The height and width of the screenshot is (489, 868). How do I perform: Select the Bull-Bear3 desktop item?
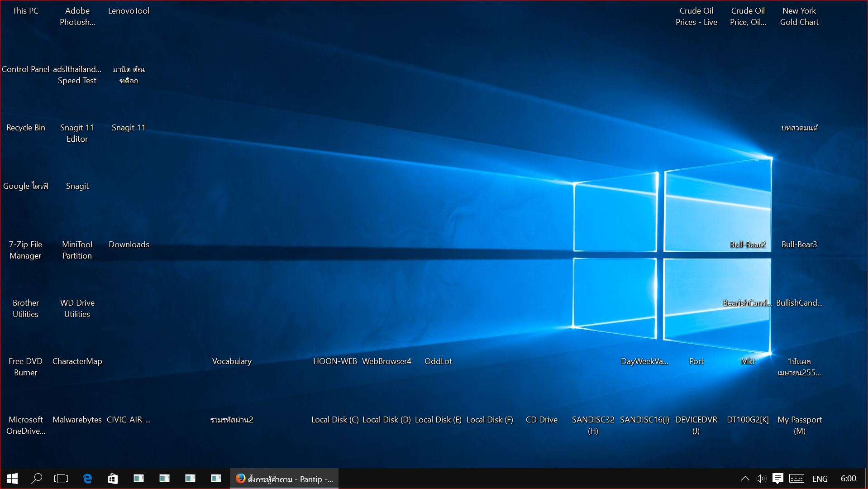pos(799,244)
